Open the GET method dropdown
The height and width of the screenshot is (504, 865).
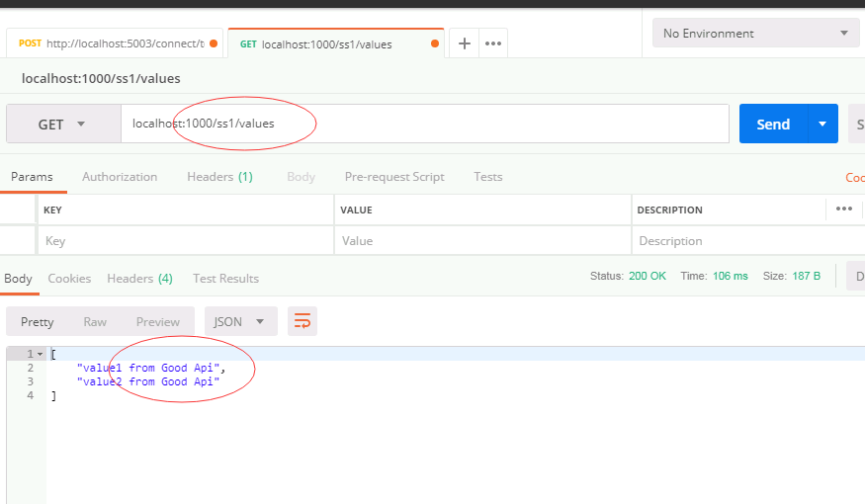click(x=63, y=125)
